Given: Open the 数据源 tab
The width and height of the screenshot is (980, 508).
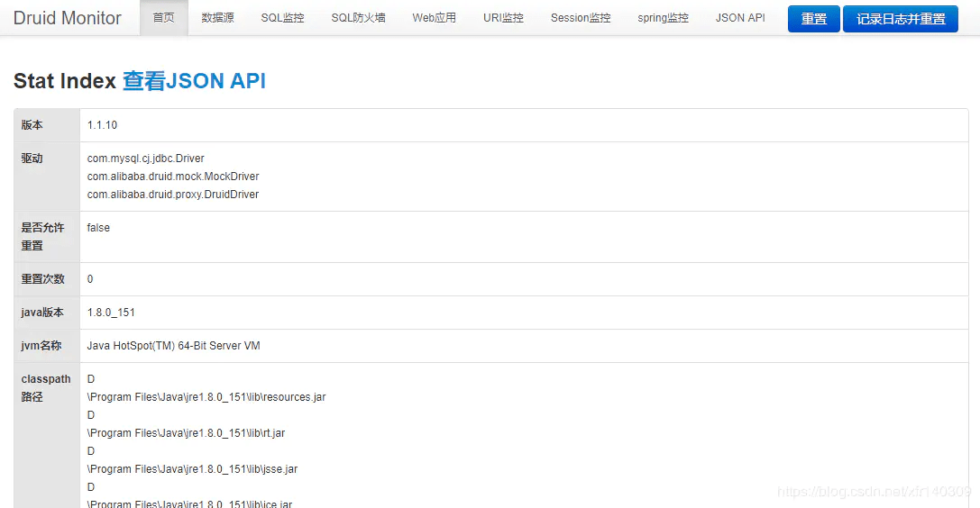Looking at the screenshot, I should (217, 18).
